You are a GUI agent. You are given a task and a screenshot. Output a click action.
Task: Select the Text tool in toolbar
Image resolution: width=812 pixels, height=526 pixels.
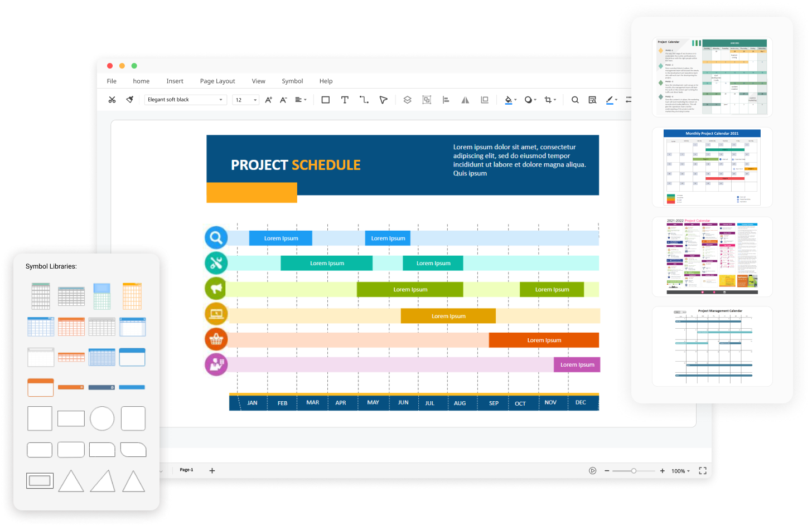click(x=345, y=100)
